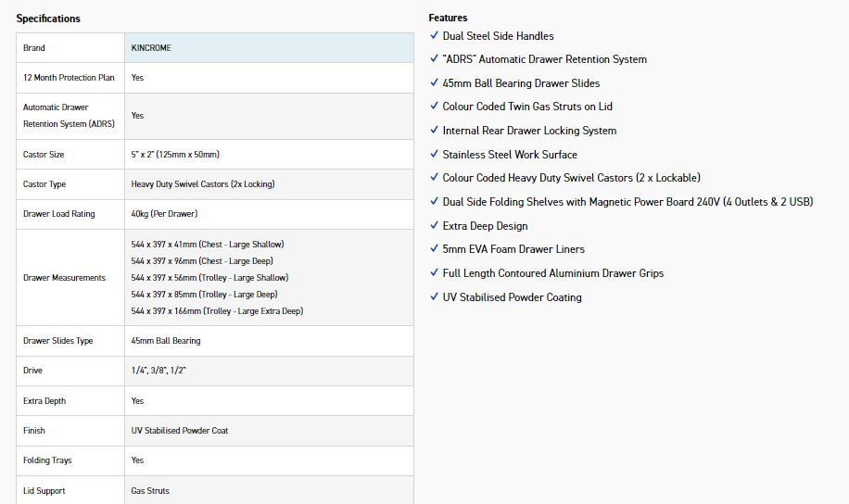Click the 40kg (Per Drawer) load rating value
849x504 pixels.
click(x=164, y=214)
